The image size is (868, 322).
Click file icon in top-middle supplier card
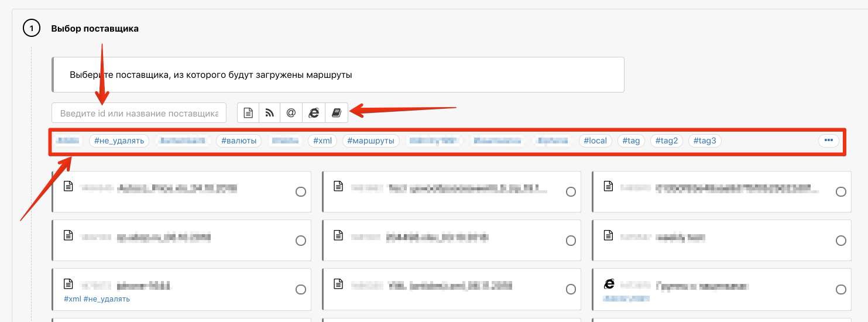click(x=338, y=186)
